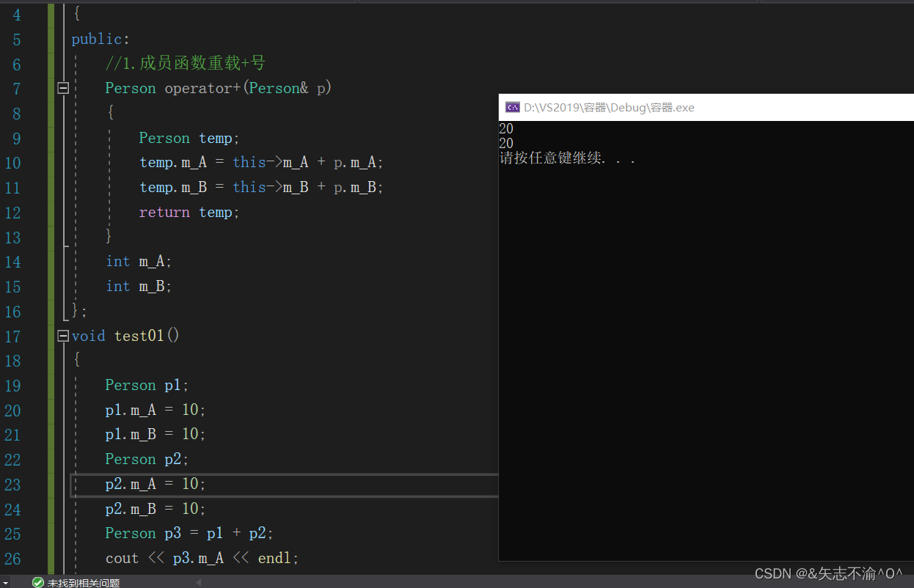Click 'p2.m_A = 10;' on the highlighted line 23
Image resolution: width=914 pixels, height=588 pixels.
coord(156,484)
